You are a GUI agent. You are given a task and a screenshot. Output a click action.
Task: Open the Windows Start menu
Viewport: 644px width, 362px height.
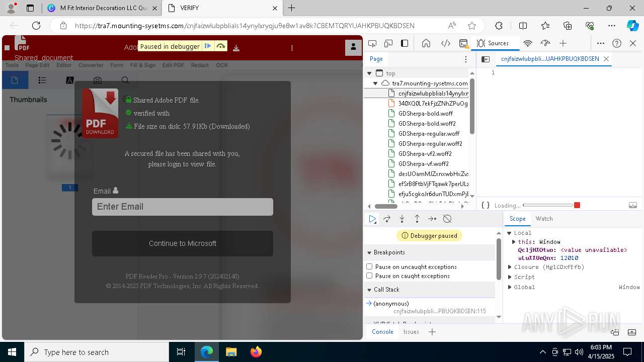(x=12, y=352)
